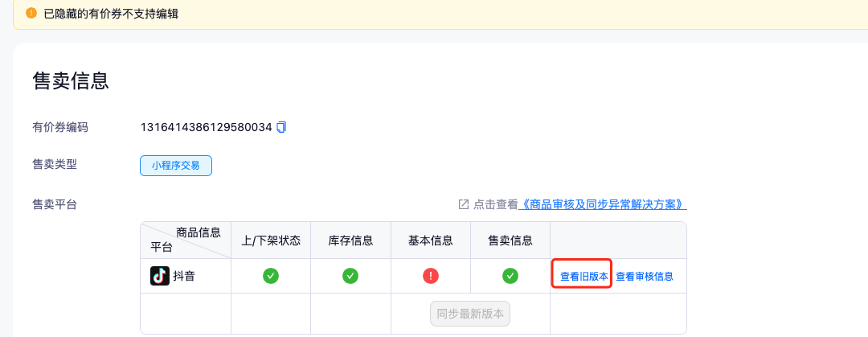Click the green check under 上/下架状态
The width and height of the screenshot is (868, 337).
(271, 276)
